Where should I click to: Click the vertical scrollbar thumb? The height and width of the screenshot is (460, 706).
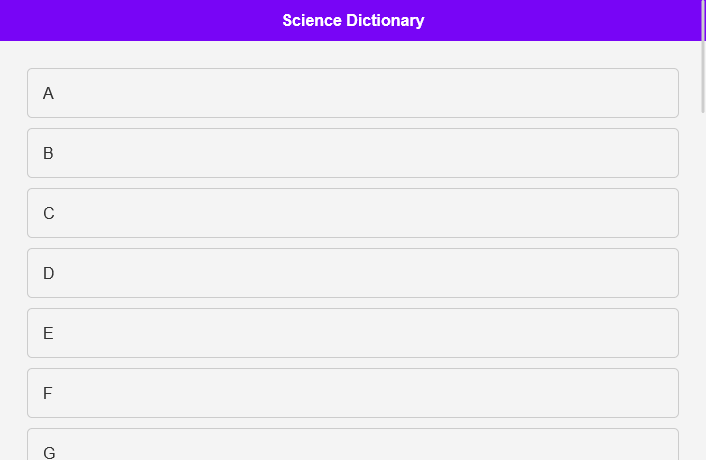pyautogui.click(x=703, y=56)
